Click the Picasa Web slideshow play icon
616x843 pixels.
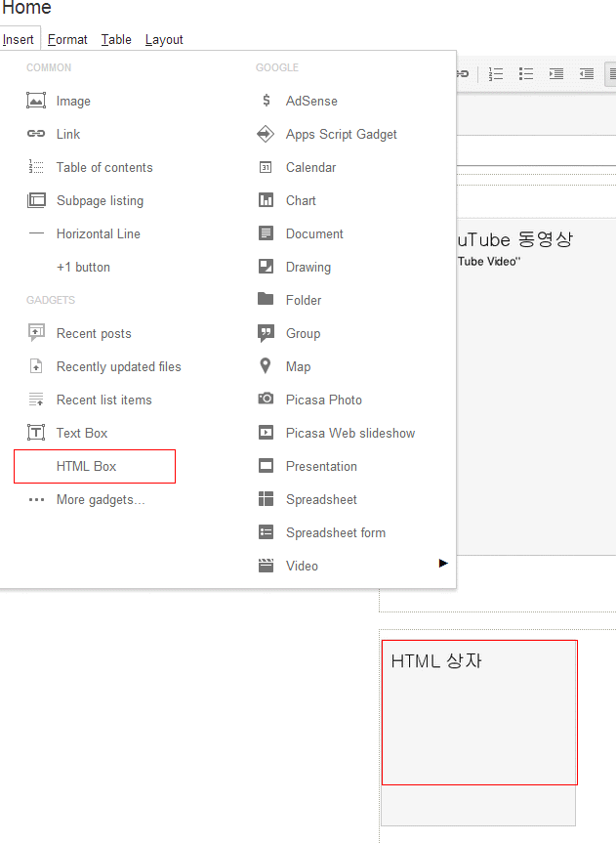click(266, 433)
